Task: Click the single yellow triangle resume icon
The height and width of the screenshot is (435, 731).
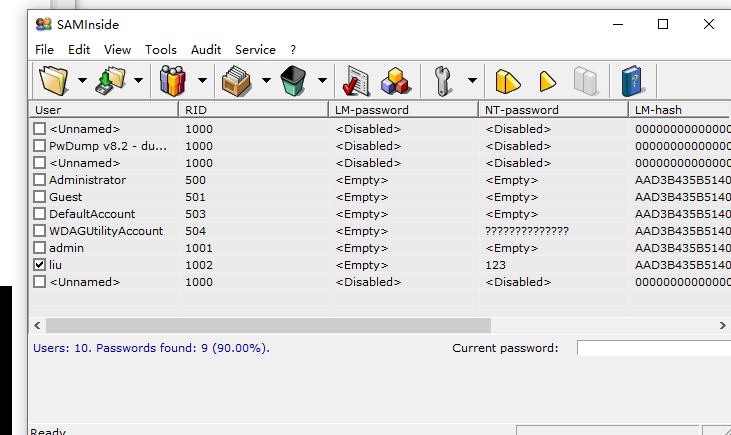Action: tap(547, 81)
